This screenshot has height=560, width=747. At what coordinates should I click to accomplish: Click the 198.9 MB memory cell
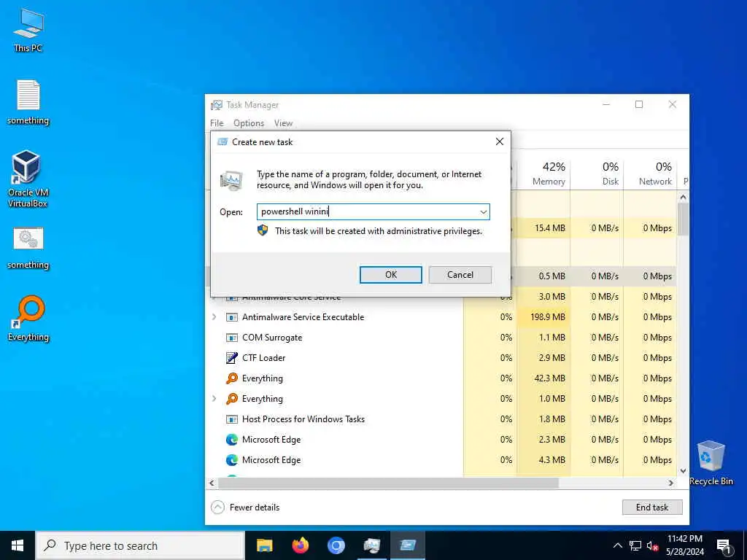tap(544, 317)
